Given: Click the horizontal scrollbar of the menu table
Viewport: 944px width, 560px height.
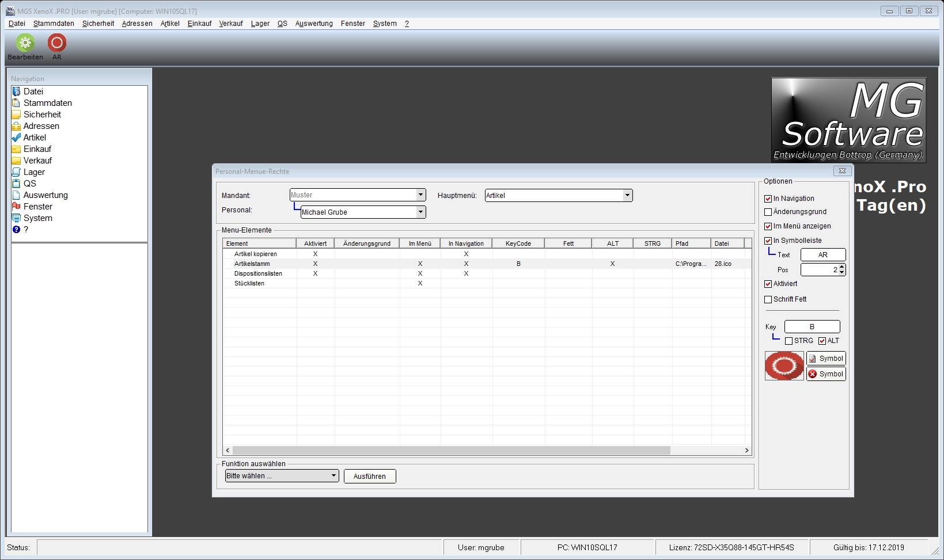Looking at the screenshot, I should (451, 451).
